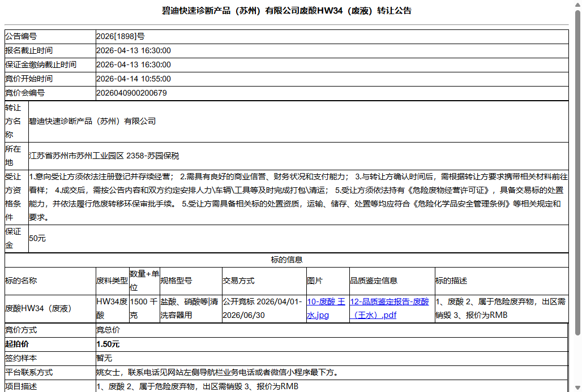Screen dimensions: 582x392
Task: Click the 图片 column header
Action: click(x=328, y=281)
